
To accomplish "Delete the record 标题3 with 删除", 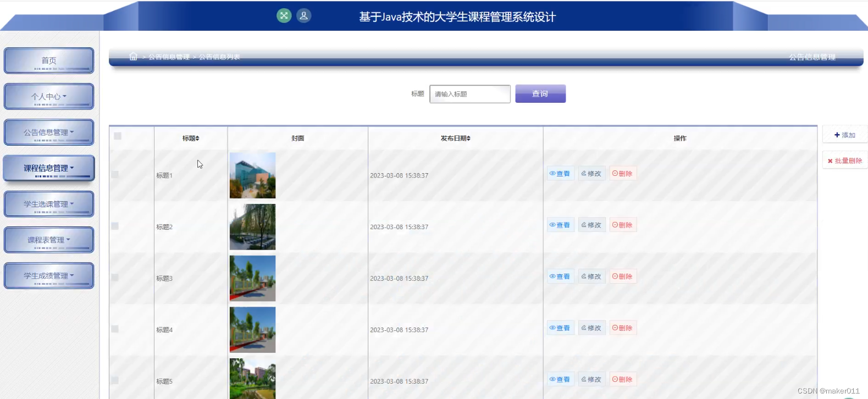I will [623, 276].
